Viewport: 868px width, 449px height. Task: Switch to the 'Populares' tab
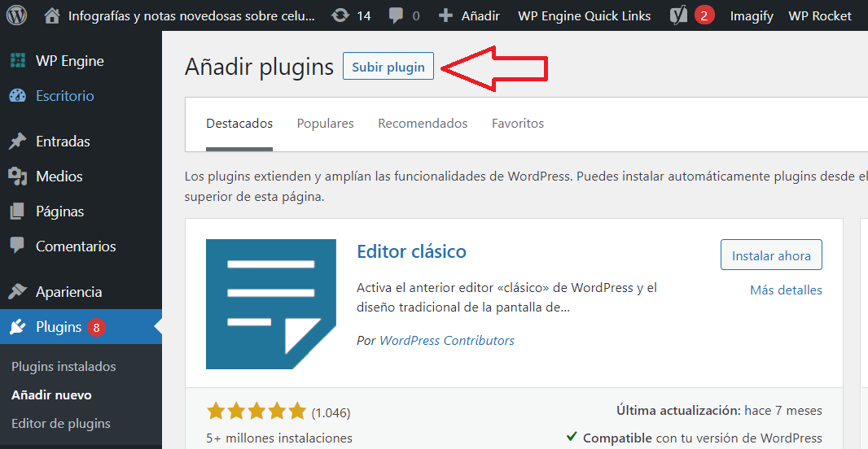tap(326, 124)
